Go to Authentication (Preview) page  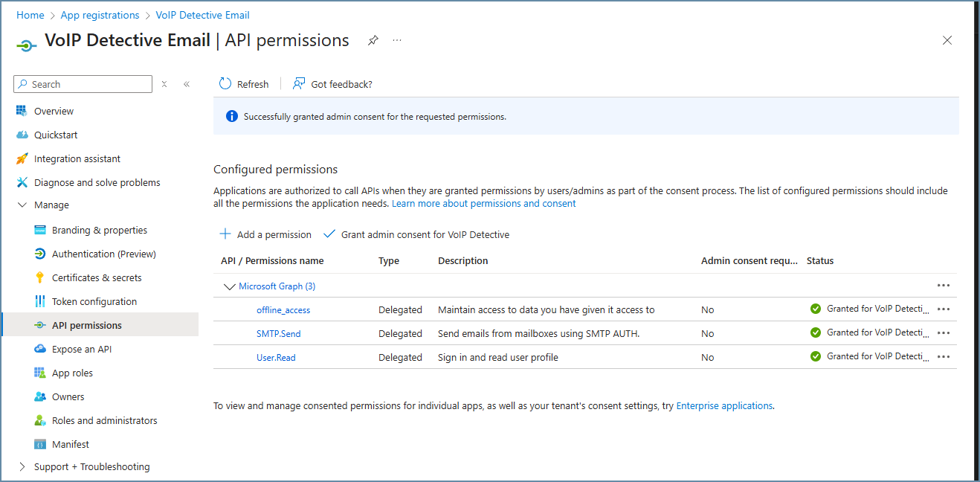coord(103,254)
